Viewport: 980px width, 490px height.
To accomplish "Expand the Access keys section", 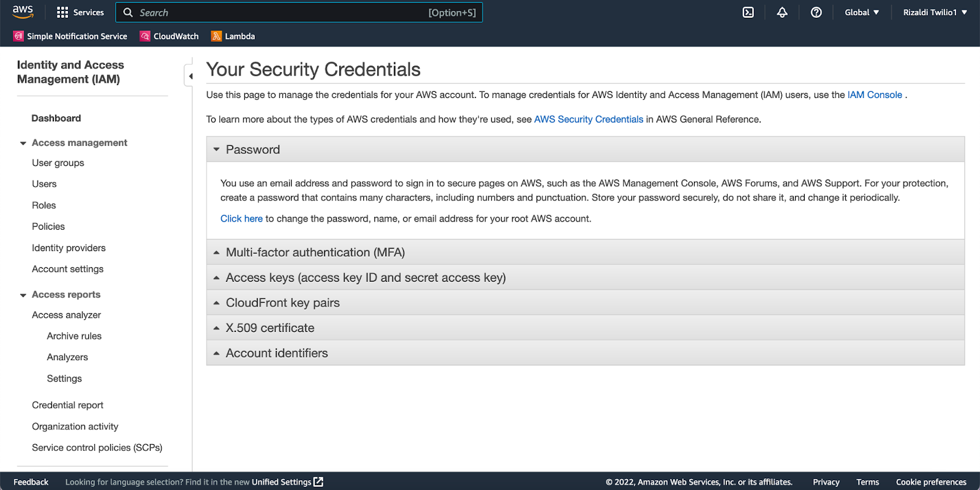I will click(586, 277).
